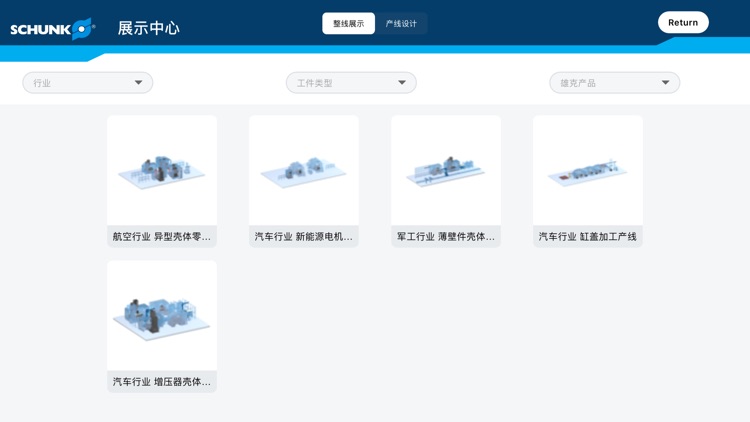The width and height of the screenshot is (750, 422).
Task: Click the 汽车行业 增压器壳体 caption text
Action: (162, 382)
